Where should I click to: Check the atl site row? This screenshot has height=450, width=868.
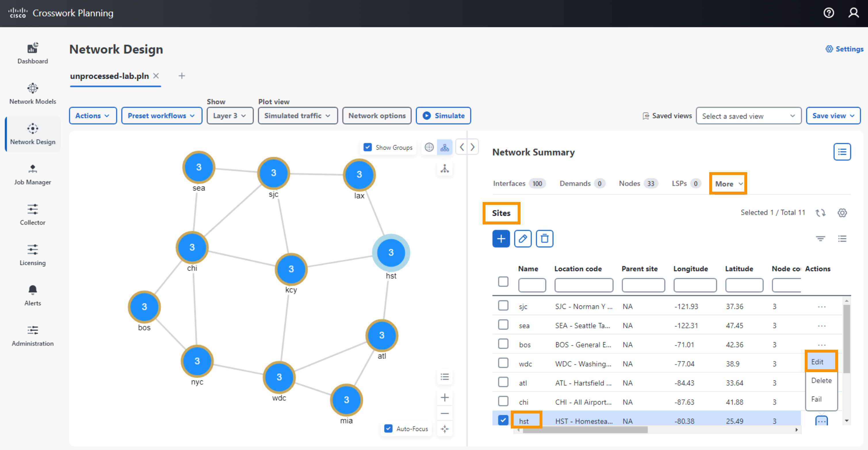pyautogui.click(x=503, y=382)
